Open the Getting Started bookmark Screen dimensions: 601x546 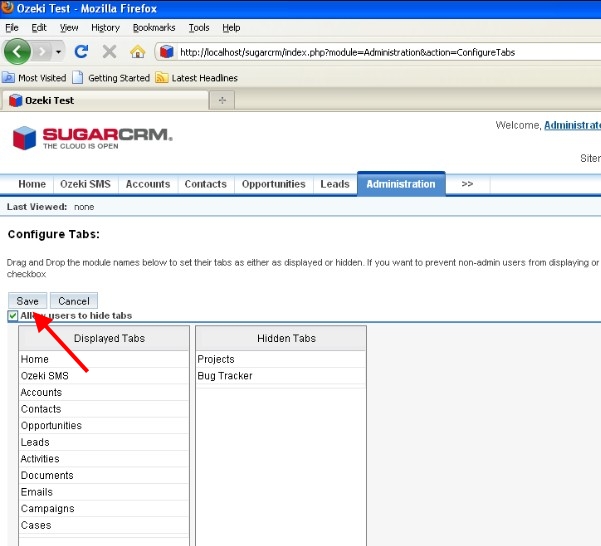click(111, 78)
